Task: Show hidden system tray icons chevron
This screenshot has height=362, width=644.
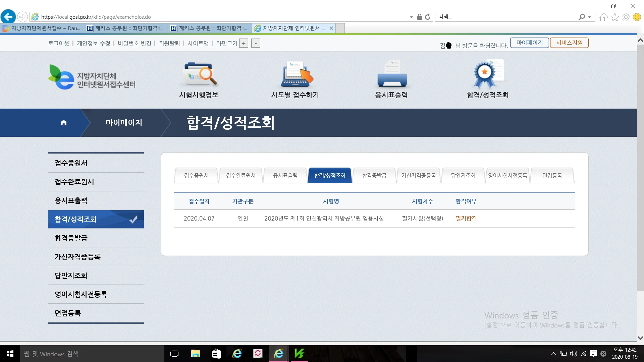Action: tap(553, 354)
